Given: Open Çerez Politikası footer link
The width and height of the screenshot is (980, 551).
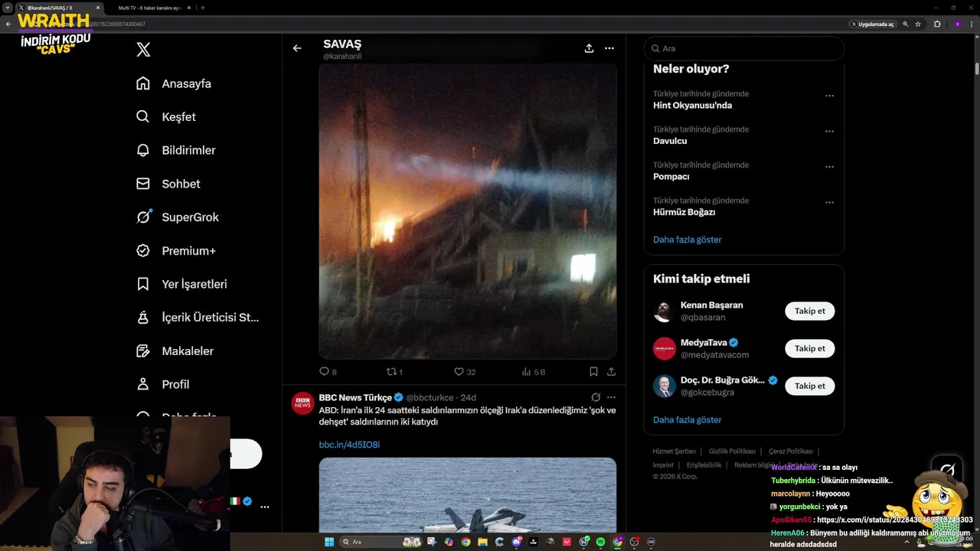Looking at the screenshot, I should [791, 452].
